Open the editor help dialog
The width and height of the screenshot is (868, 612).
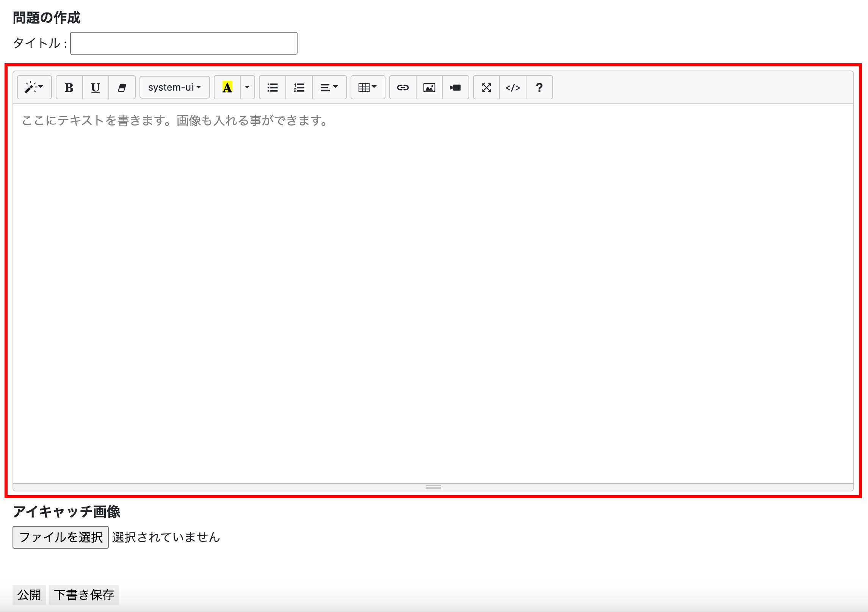coord(539,88)
